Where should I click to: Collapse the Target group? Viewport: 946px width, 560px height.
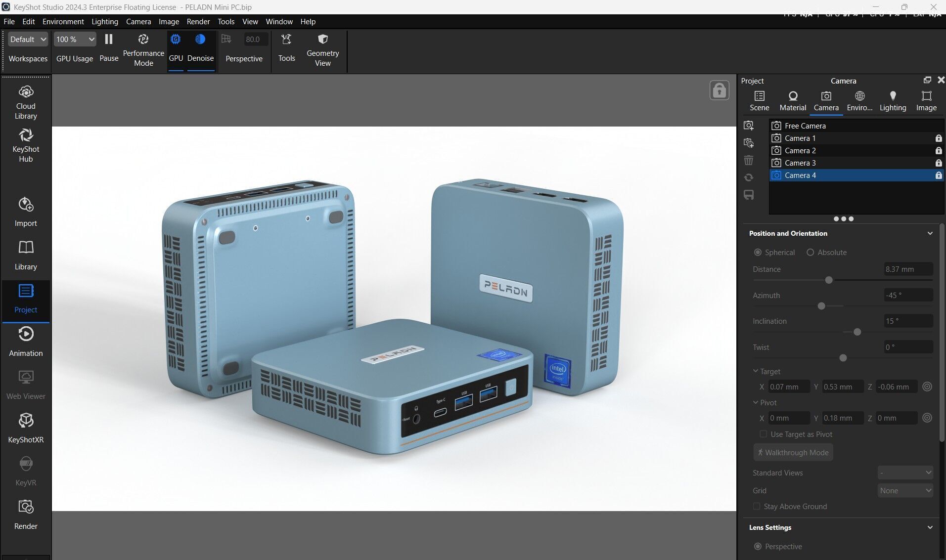756,371
